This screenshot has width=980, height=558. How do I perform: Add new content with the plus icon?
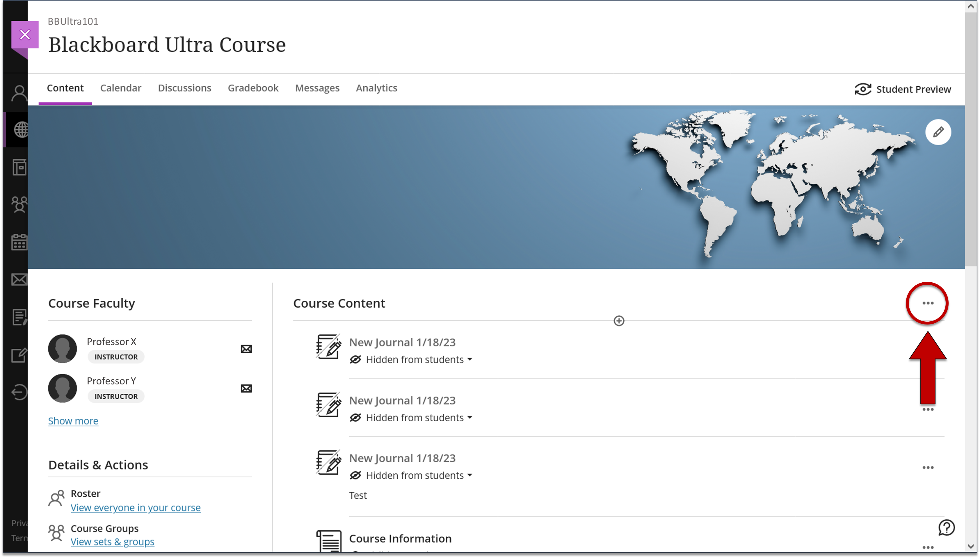tap(619, 321)
